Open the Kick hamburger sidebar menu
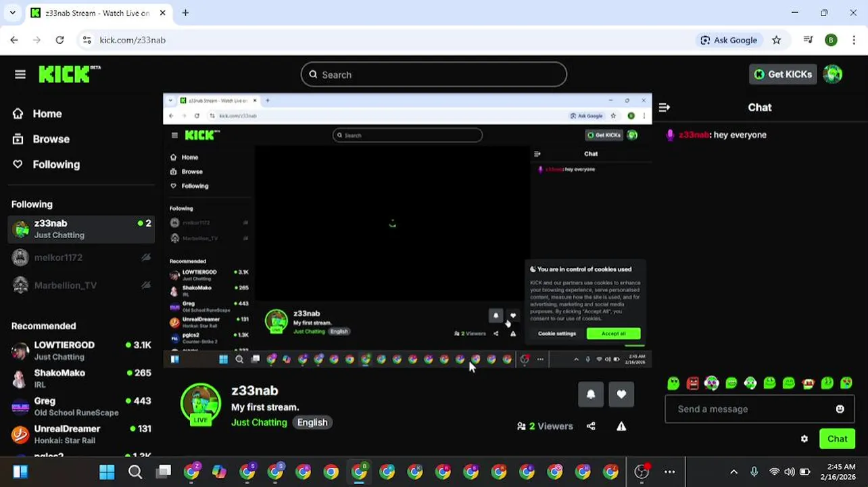This screenshot has width=868, height=487. 20,74
